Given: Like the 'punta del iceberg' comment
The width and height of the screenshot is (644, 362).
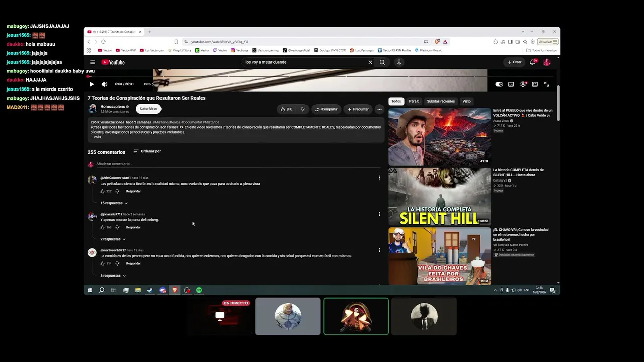Looking at the screenshot, I should 103,227.
